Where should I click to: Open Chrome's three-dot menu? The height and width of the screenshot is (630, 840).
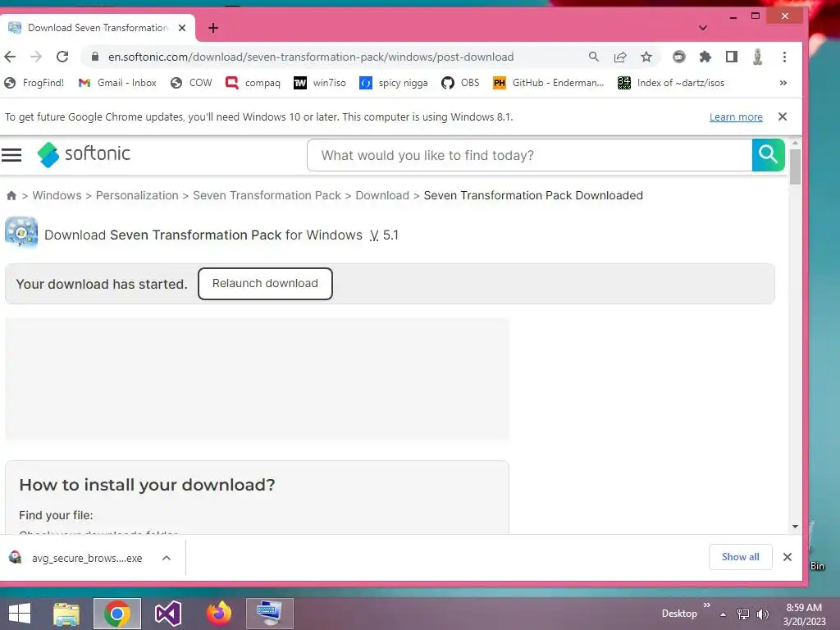(x=785, y=57)
